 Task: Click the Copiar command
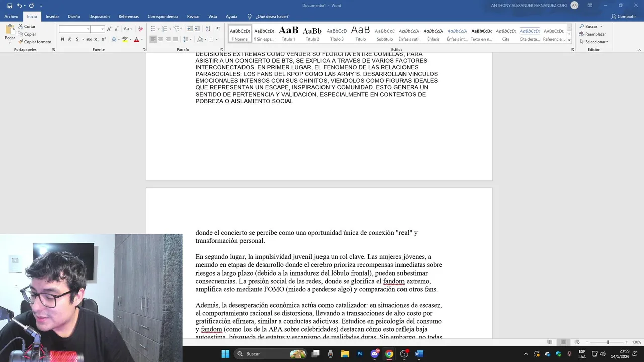click(27, 34)
